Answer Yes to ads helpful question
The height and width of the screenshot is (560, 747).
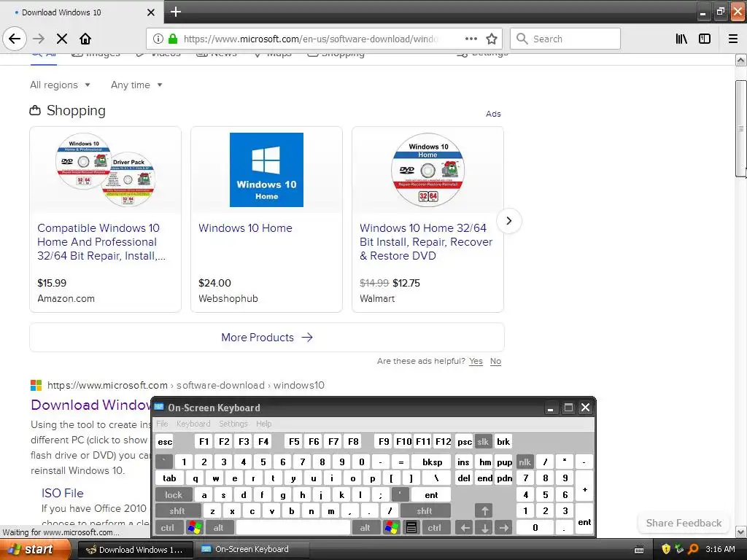tap(476, 361)
